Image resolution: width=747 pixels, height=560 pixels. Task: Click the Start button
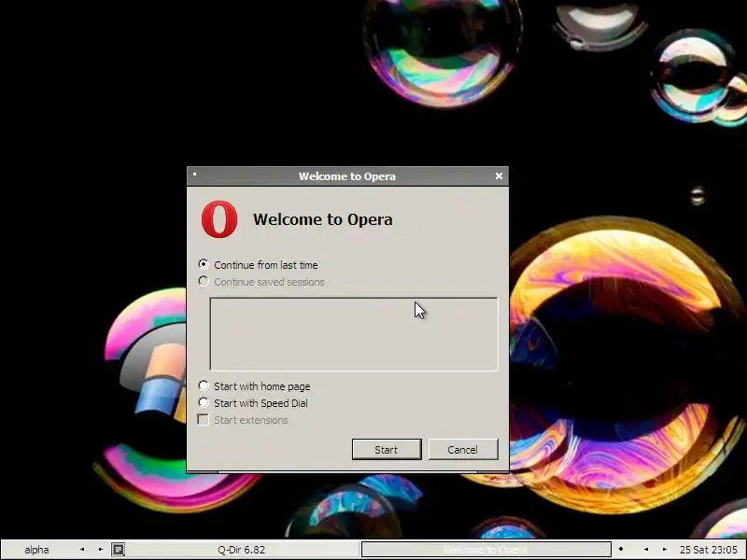(387, 450)
